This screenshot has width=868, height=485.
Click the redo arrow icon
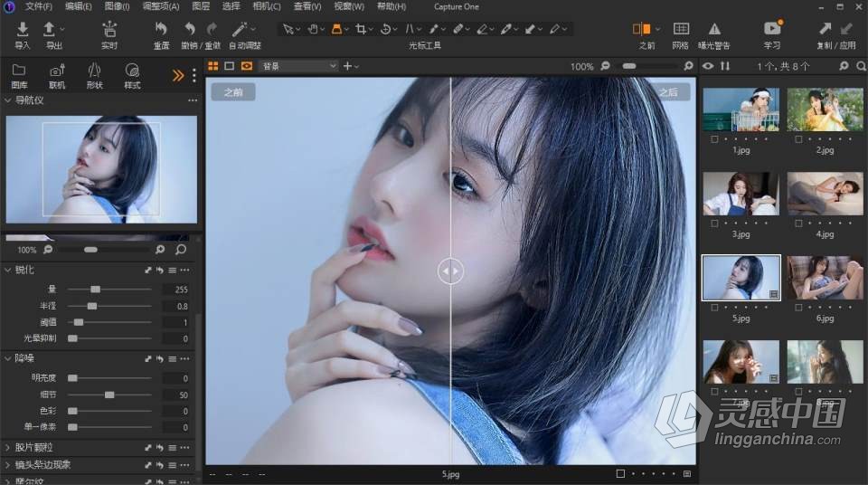(x=212, y=29)
